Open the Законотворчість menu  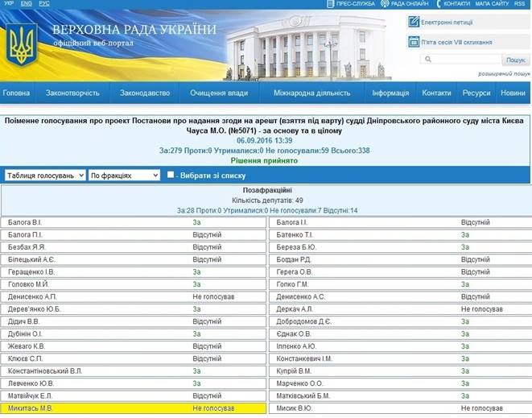[72, 93]
